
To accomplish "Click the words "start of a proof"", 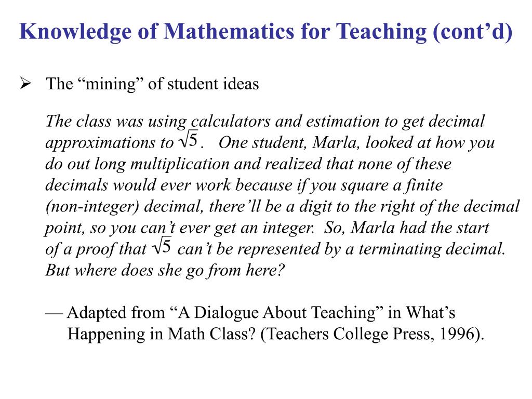I will coord(267,238).
